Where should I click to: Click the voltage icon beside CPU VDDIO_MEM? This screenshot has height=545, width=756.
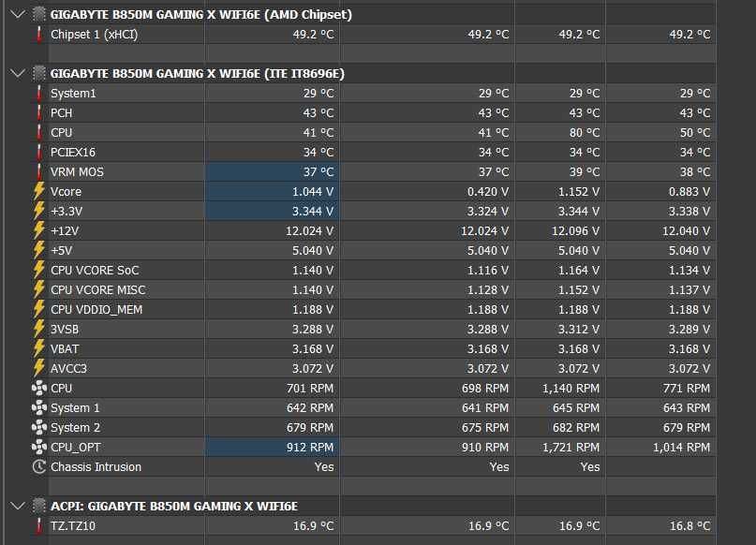click(x=39, y=310)
